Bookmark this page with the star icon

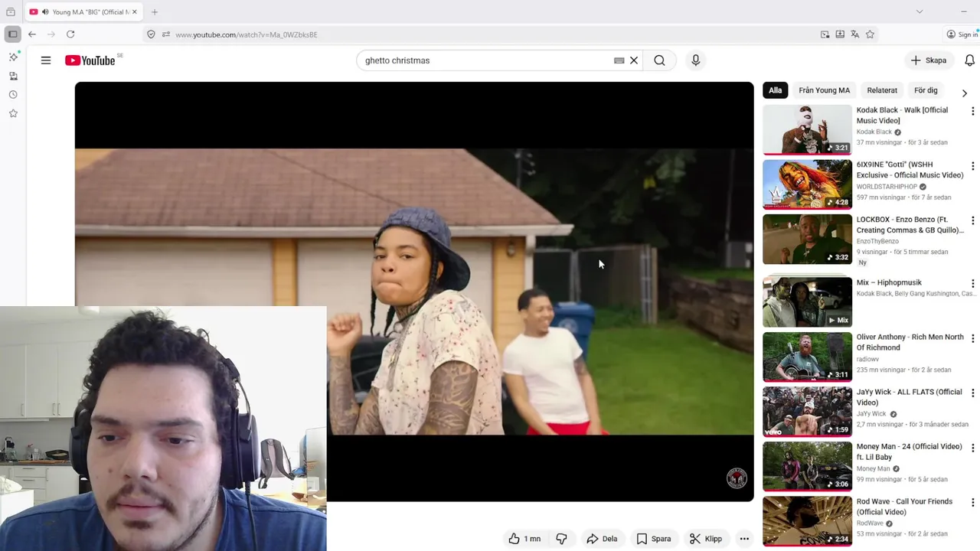point(870,34)
